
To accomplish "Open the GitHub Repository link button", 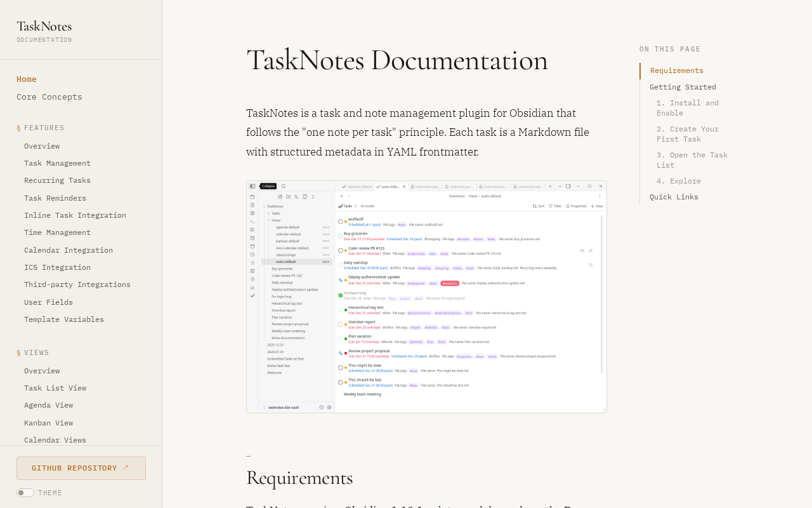I will click(81, 468).
